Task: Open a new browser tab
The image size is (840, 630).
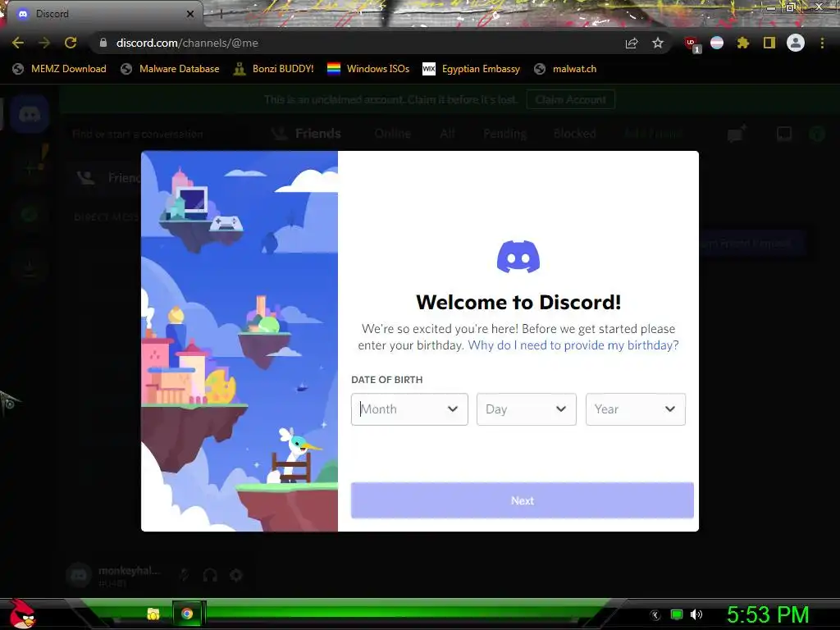Action: 221,14
